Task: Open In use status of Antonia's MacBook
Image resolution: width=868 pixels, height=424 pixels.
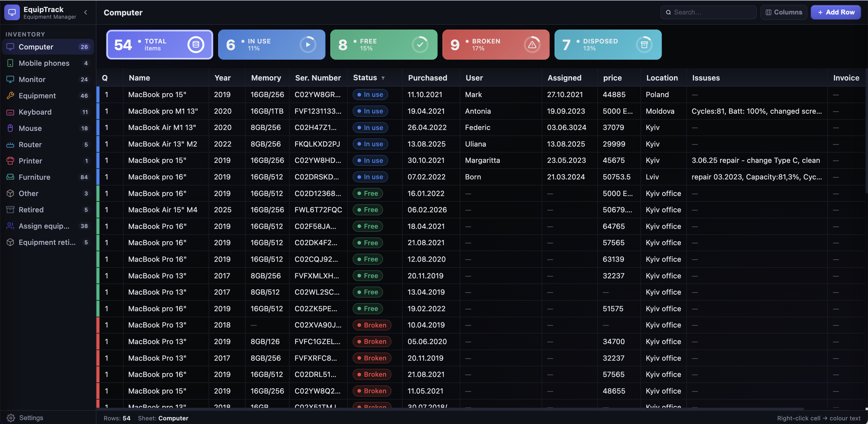Action: coord(370,111)
